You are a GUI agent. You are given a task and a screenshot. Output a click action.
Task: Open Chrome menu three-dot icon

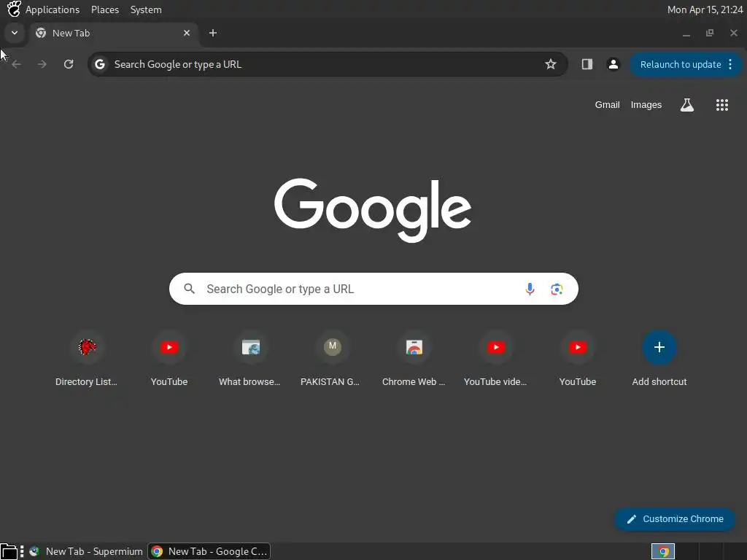[730, 64]
